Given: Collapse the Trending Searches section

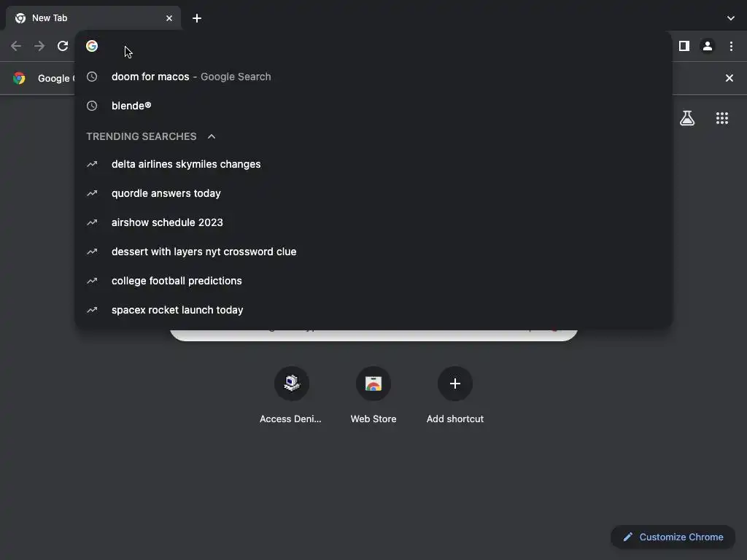Looking at the screenshot, I should [212, 136].
